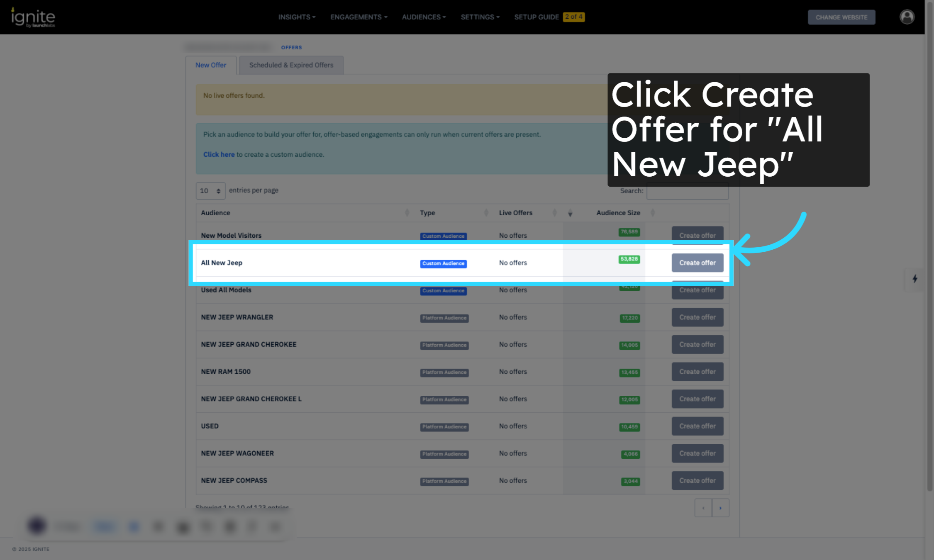Sort by Audience Size column arrows
Screen dimensions: 934x560
pos(653,213)
